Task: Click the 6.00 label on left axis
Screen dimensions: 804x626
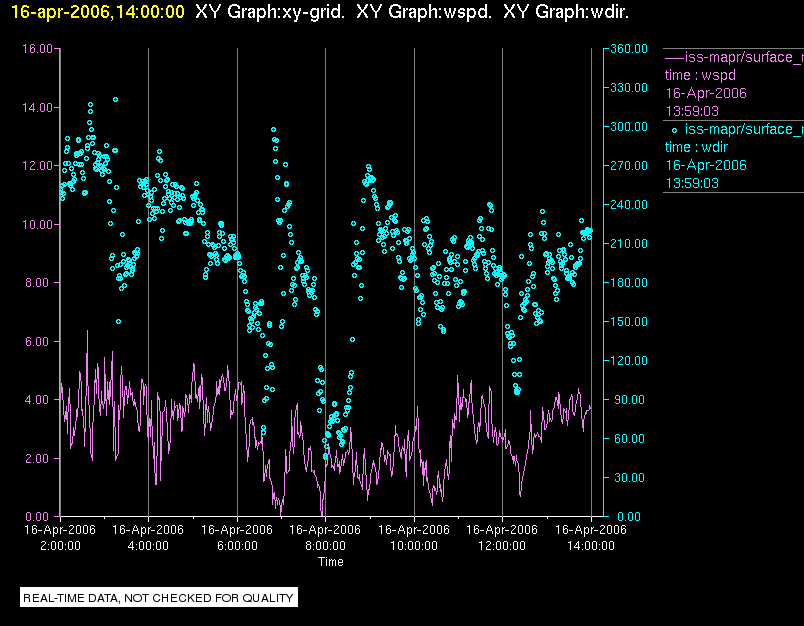Action: 39,341
